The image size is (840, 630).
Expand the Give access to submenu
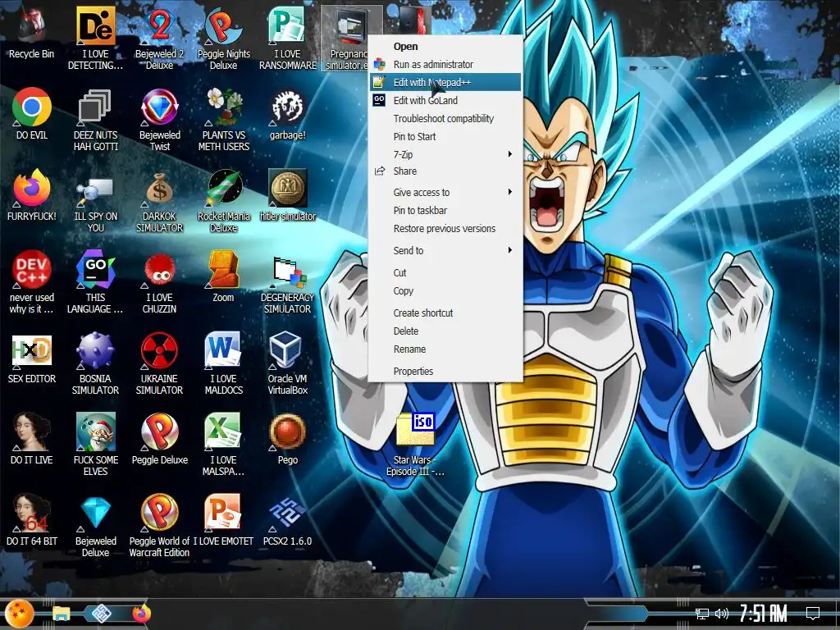point(445,192)
